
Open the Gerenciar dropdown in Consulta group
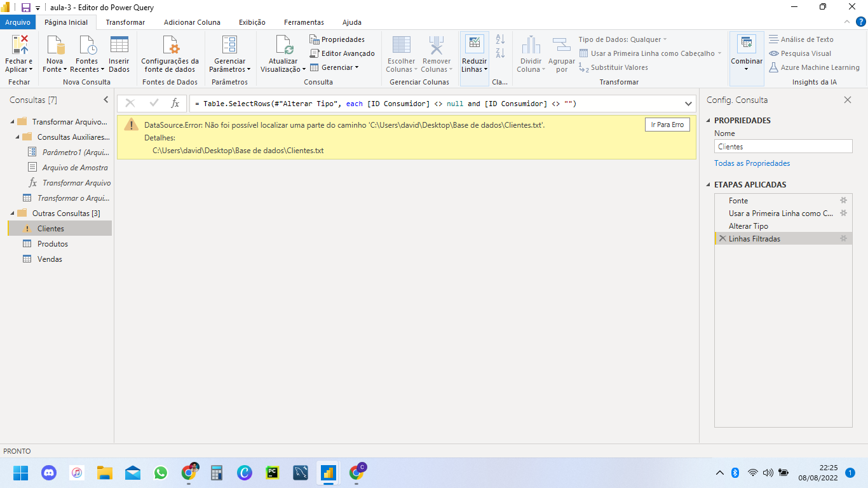(335, 67)
